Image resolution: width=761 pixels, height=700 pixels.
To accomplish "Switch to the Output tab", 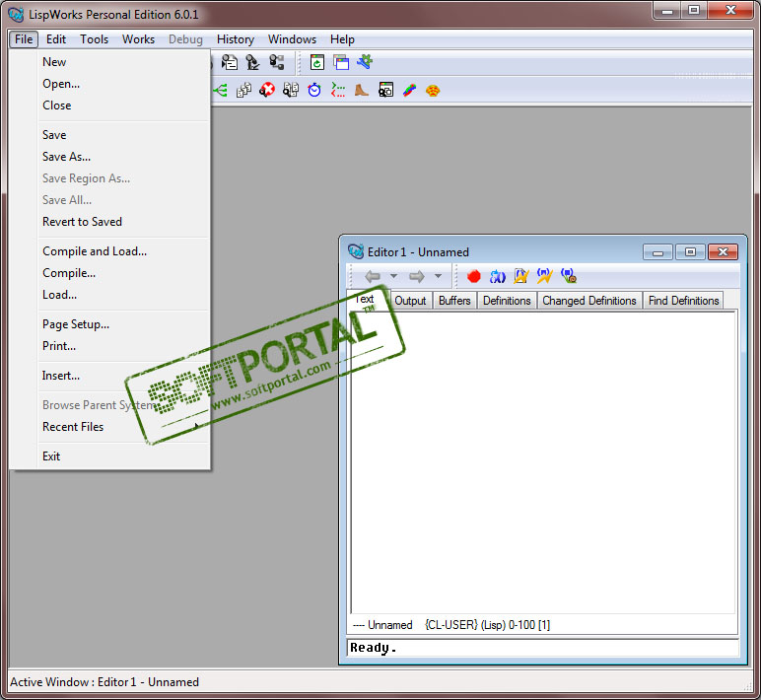I will [410, 301].
